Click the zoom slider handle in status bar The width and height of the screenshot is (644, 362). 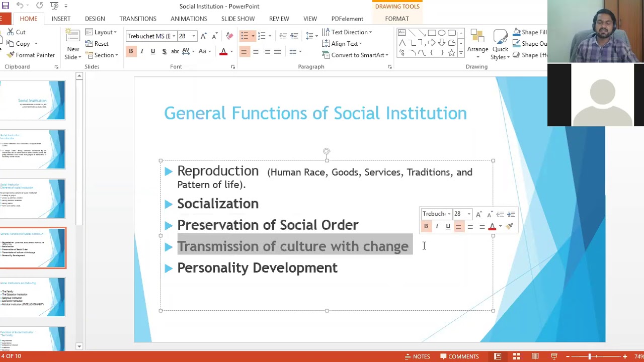[590, 356]
